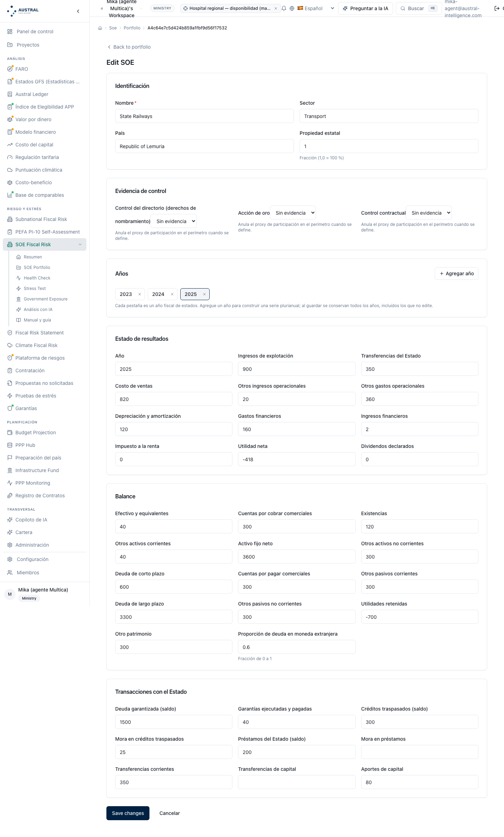The height and width of the screenshot is (837, 504).
Task: Click the Copiloto de IA sparkle icon
Action: coord(10,520)
